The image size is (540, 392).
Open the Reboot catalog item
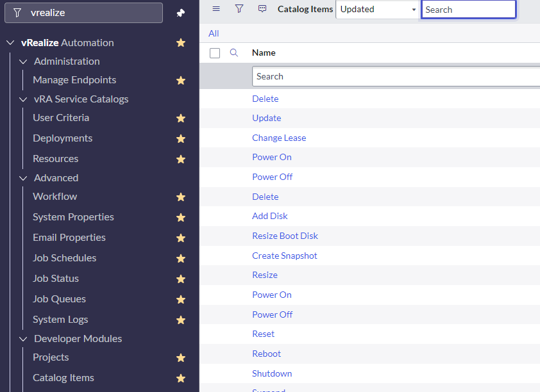point(266,354)
